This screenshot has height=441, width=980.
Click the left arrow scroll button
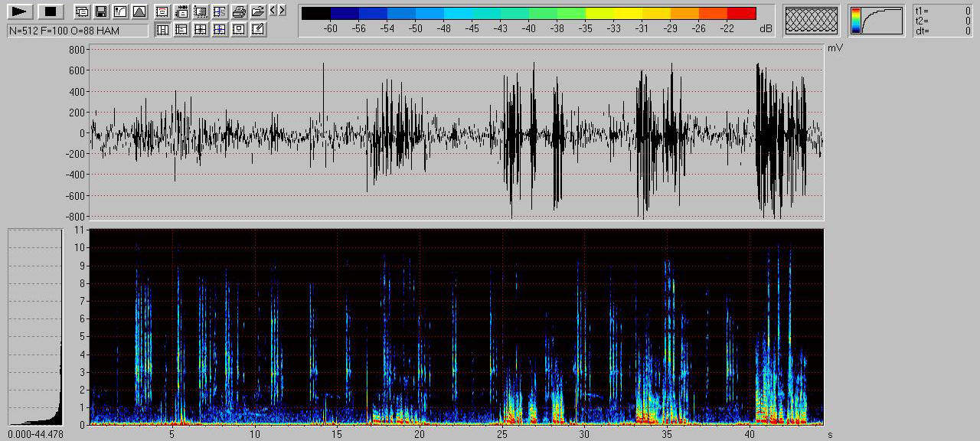273,10
